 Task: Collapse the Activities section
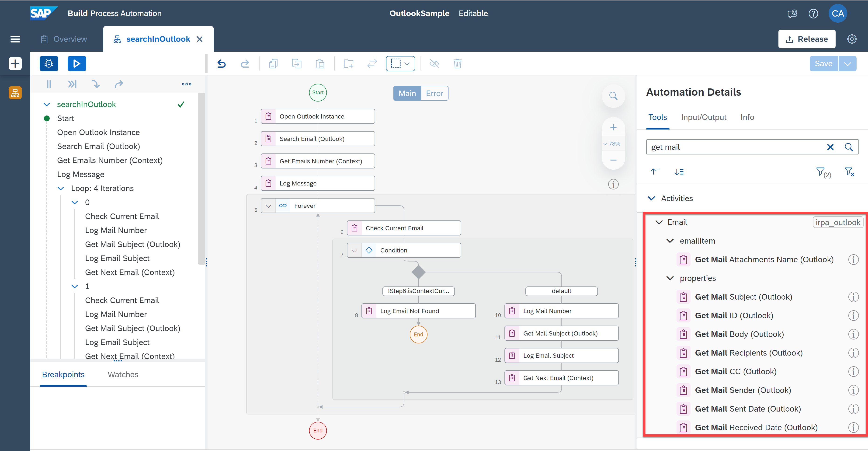[652, 198]
